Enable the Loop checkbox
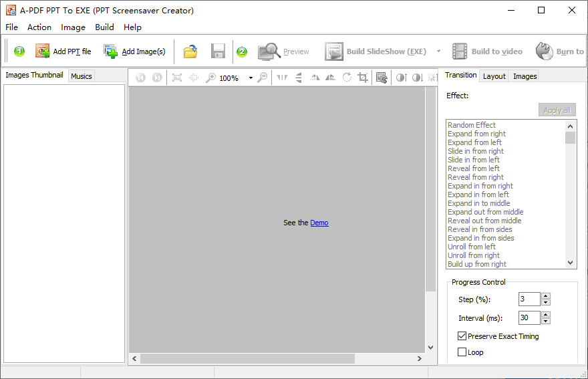The width and height of the screenshot is (588, 379). [462, 352]
